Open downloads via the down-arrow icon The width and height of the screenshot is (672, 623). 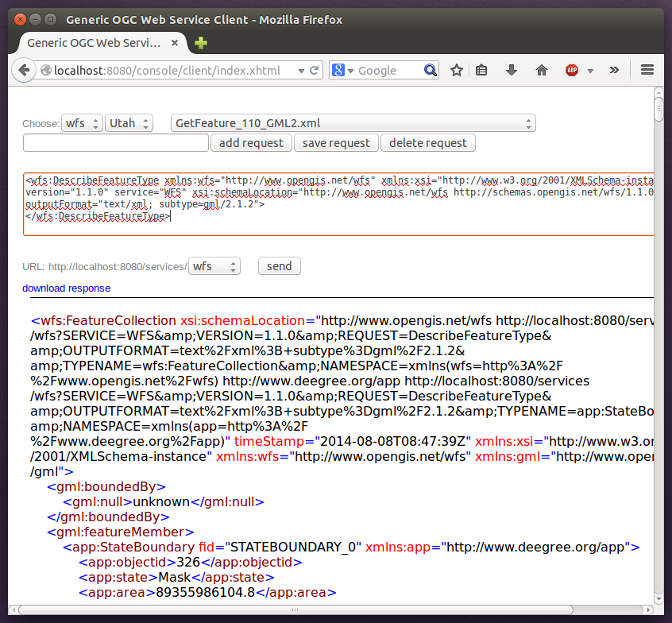coord(511,70)
